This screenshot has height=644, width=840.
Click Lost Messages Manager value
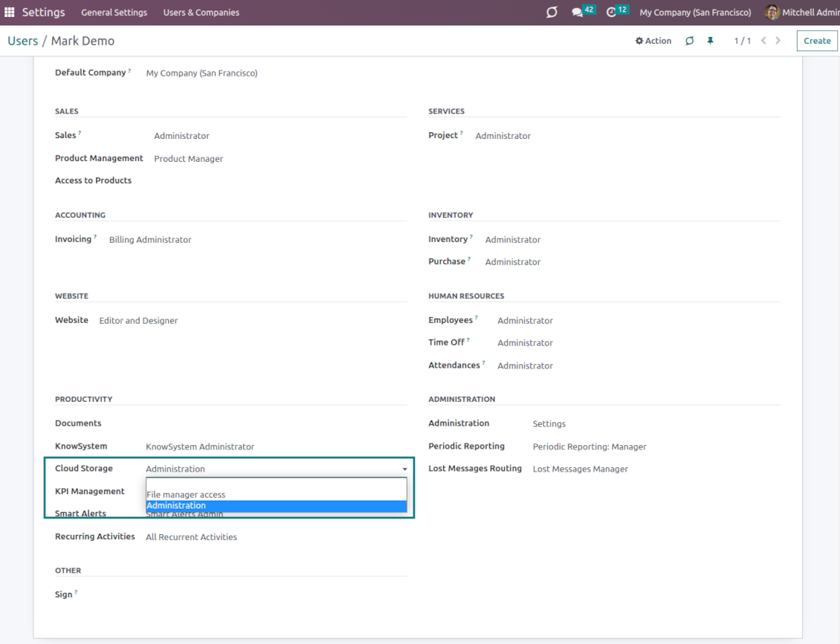580,469
